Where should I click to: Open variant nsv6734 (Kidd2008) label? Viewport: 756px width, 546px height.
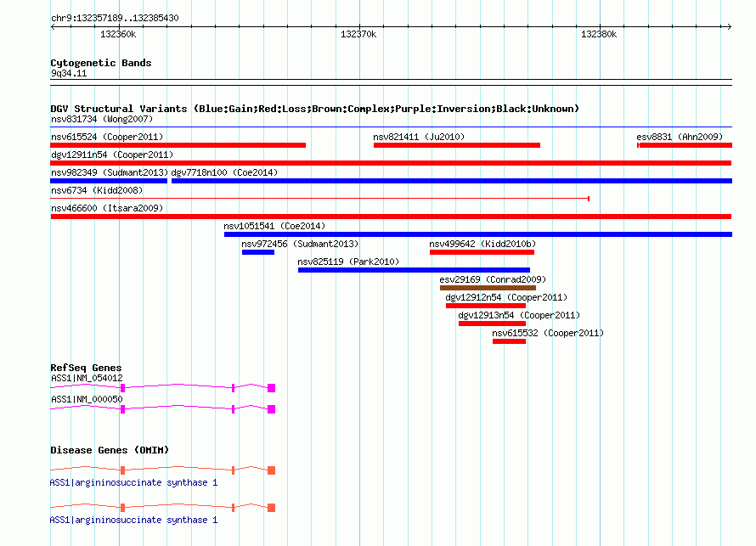point(97,190)
